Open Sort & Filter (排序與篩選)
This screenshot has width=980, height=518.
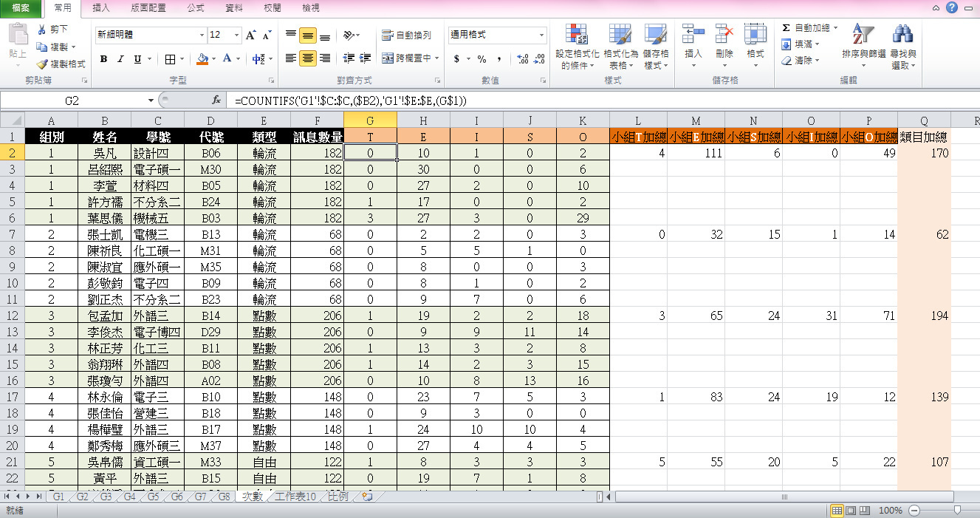(x=863, y=46)
